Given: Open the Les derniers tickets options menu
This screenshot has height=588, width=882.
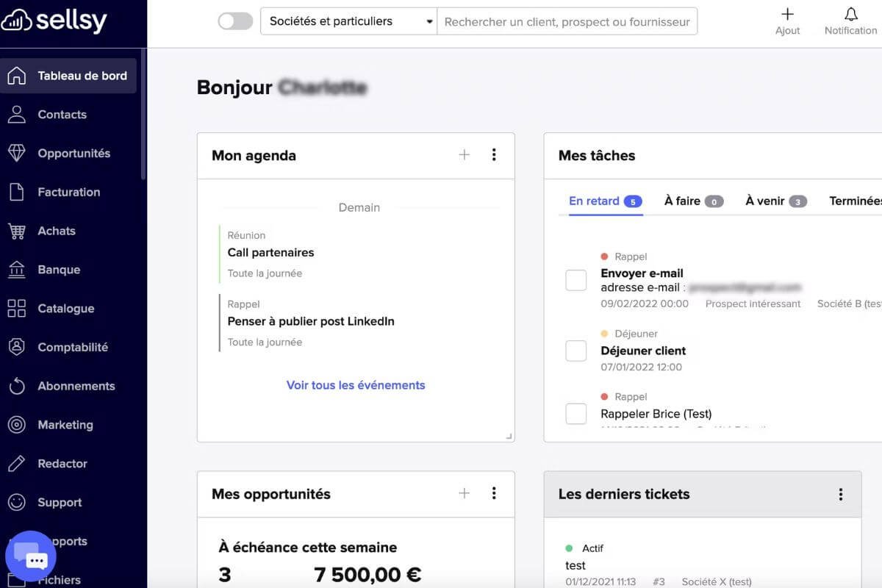Looking at the screenshot, I should click(x=841, y=494).
